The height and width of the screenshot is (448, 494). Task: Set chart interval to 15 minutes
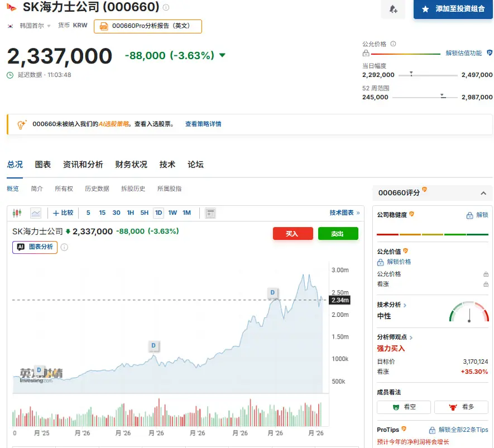point(102,213)
